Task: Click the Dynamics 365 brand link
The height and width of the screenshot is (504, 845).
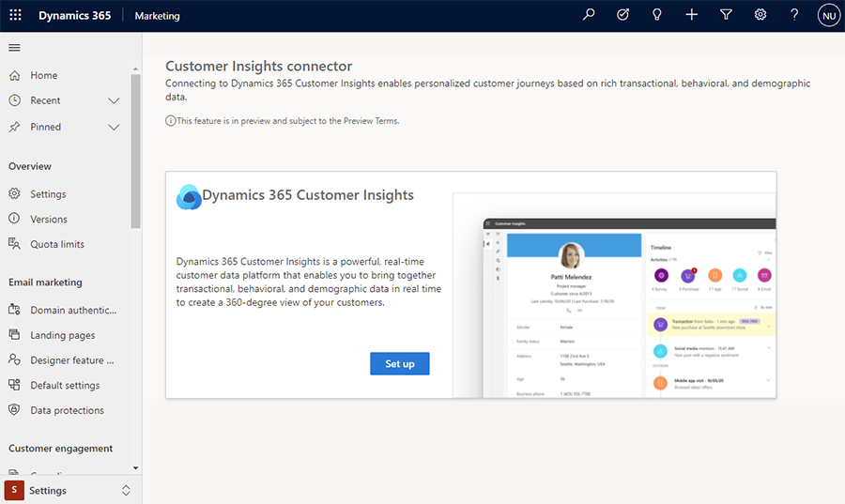Action: pos(73,16)
